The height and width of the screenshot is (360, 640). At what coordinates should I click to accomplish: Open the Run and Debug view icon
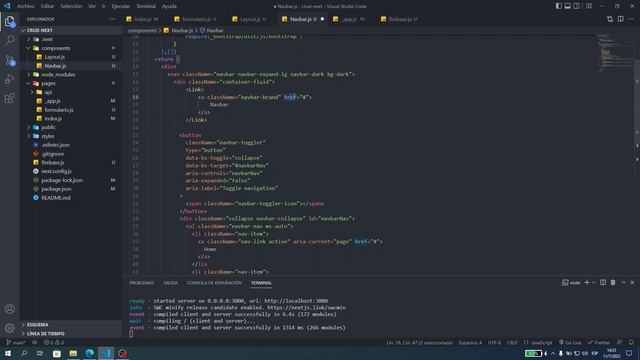[10, 79]
